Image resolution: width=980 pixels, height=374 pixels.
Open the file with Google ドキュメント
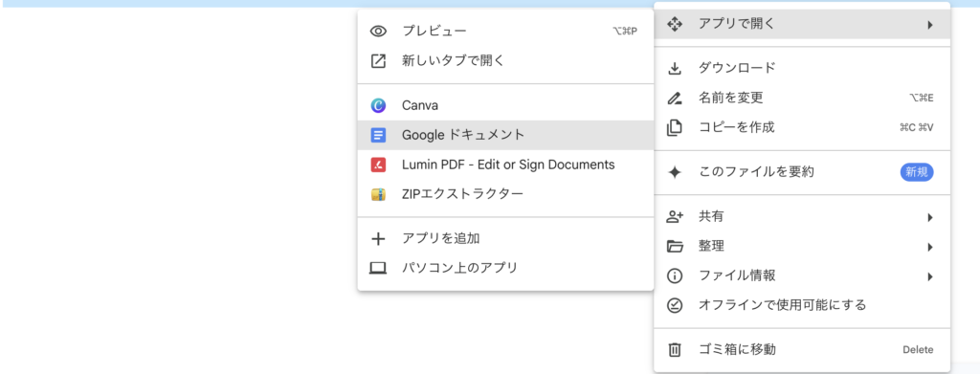click(x=505, y=135)
